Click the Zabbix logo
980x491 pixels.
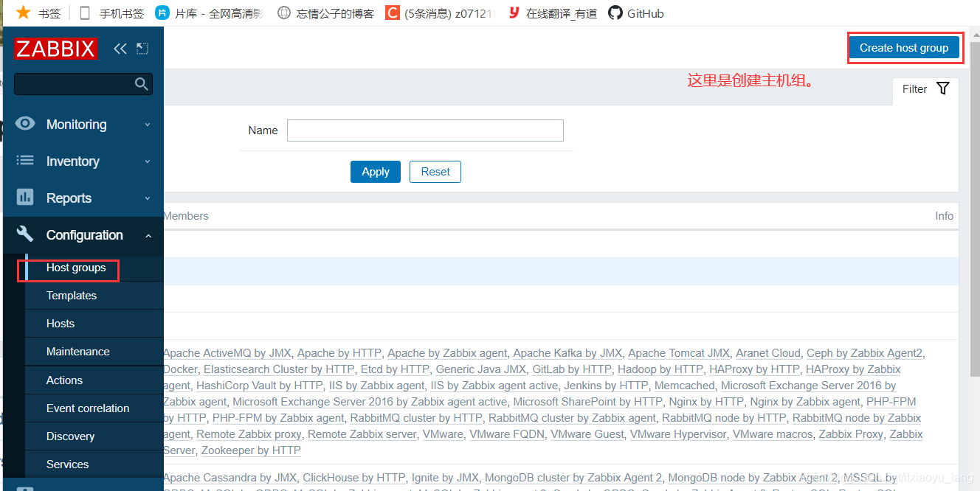pyautogui.click(x=56, y=49)
